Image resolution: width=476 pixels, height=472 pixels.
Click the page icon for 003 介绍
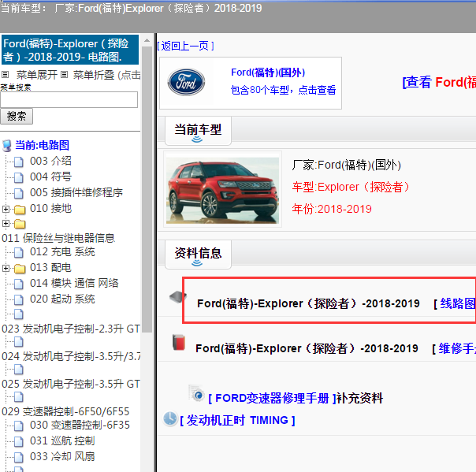point(18,162)
